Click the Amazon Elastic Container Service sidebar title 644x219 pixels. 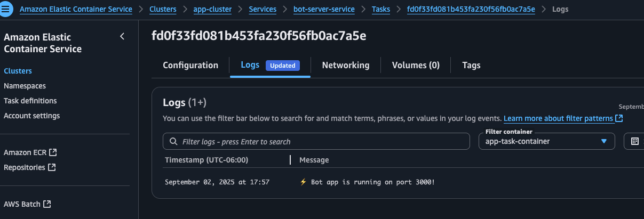[43, 43]
